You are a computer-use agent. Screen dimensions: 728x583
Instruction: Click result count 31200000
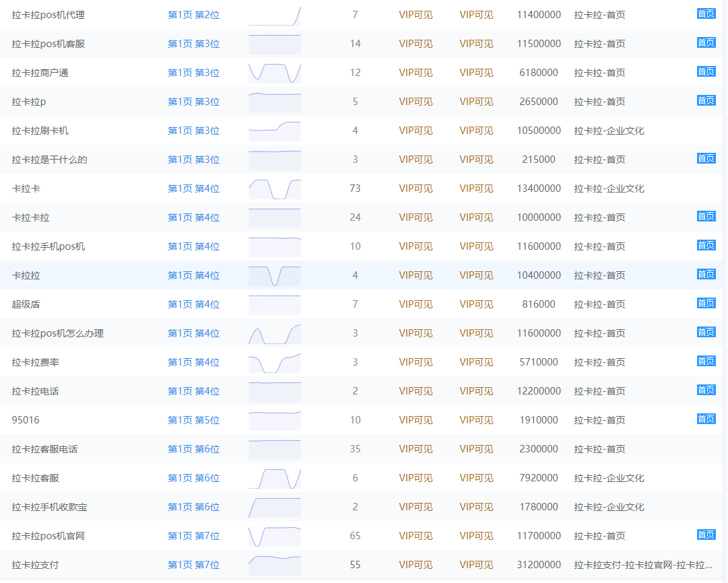[x=539, y=565]
